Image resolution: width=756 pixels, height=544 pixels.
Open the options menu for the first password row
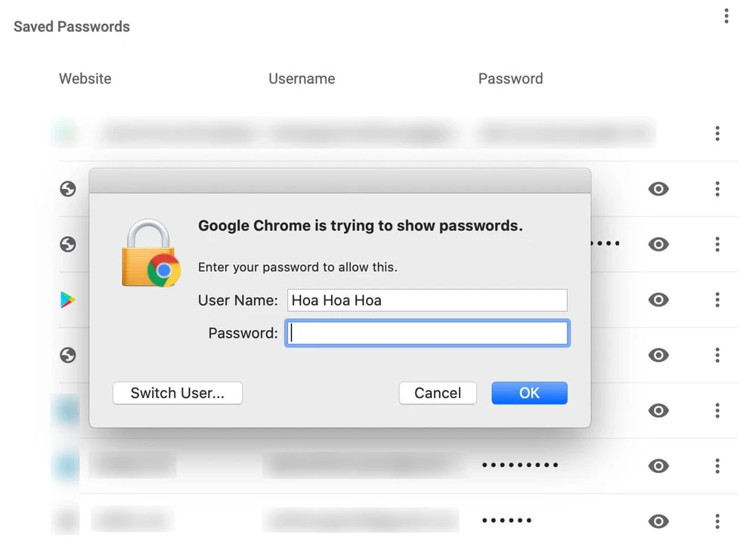(717, 133)
